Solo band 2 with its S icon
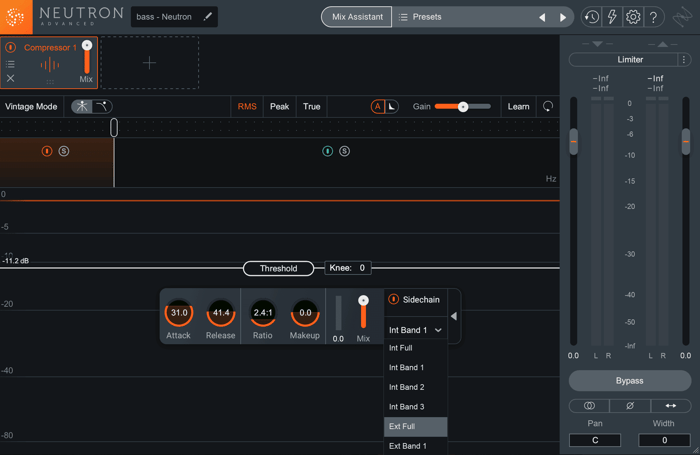 (x=344, y=151)
